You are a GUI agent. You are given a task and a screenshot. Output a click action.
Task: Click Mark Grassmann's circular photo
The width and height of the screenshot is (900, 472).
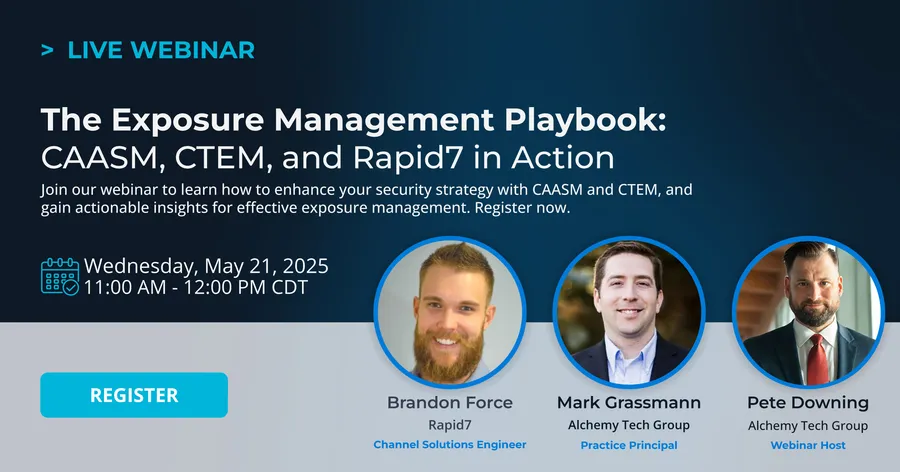click(629, 312)
